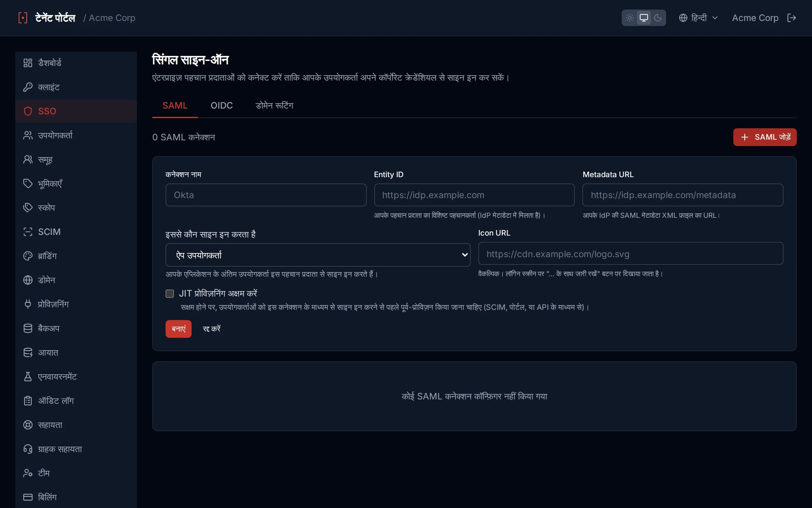Image resolution: width=812 pixels, height=508 pixels.
Task: Click "कोई SAML कनेक्शन कॉन्फ़िगर नहीं किया गया" text
Action: (474, 397)
